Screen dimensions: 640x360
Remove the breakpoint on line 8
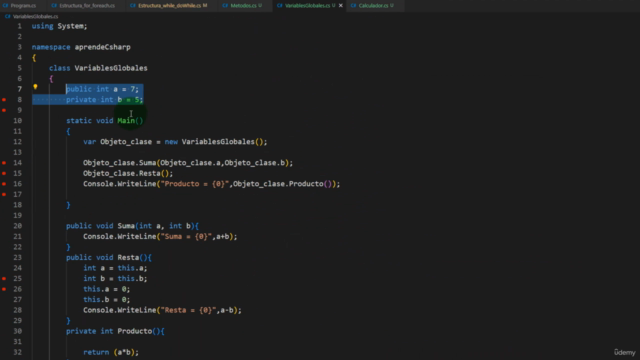4,100
